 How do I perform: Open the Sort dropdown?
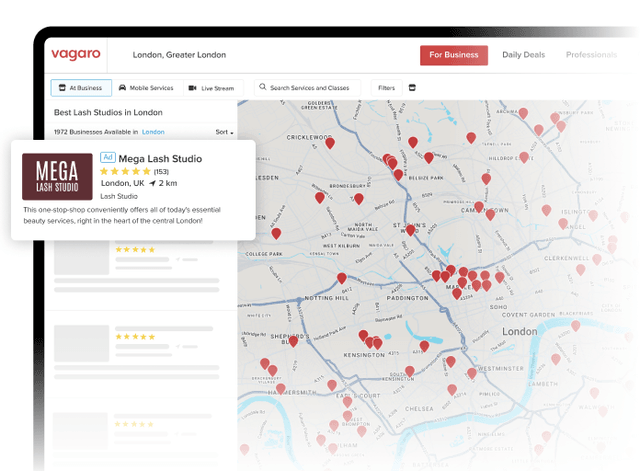[x=224, y=132]
